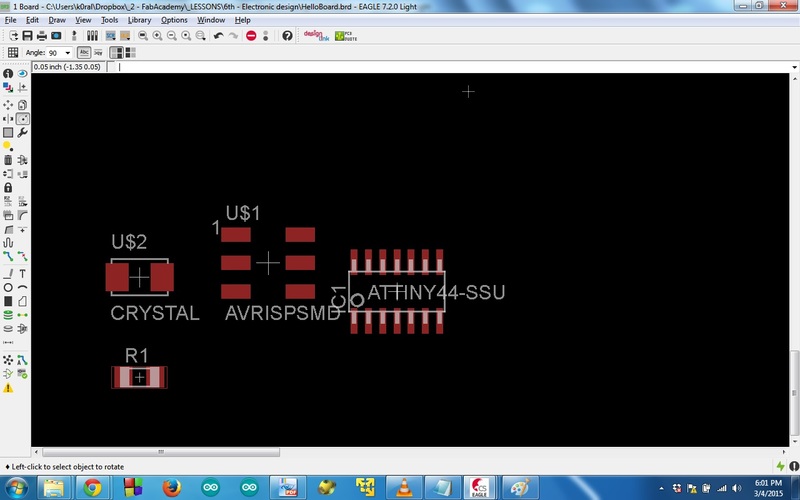Toggle the Show eye tool

click(22, 73)
